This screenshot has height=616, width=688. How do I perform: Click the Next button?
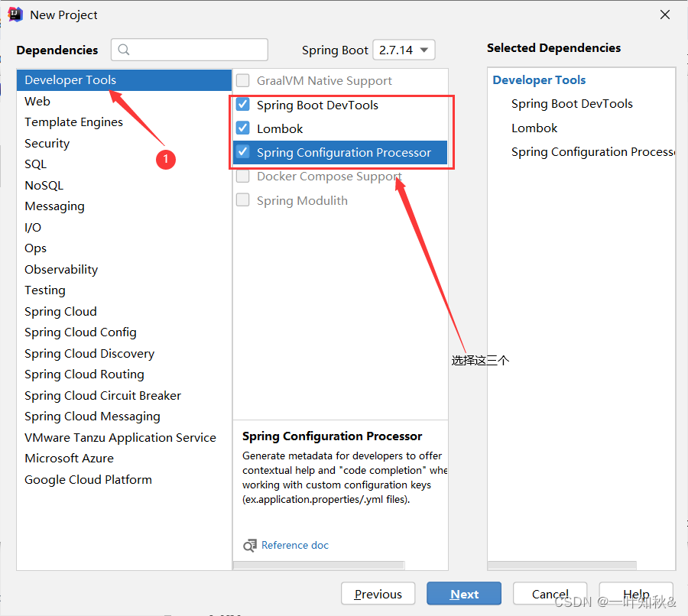[x=464, y=594]
